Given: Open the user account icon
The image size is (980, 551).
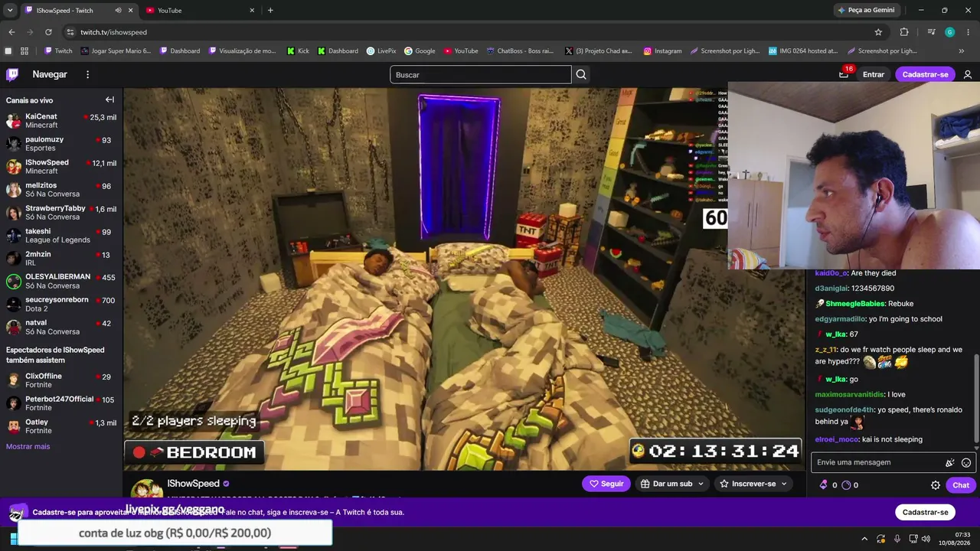Looking at the screenshot, I should (968, 74).
